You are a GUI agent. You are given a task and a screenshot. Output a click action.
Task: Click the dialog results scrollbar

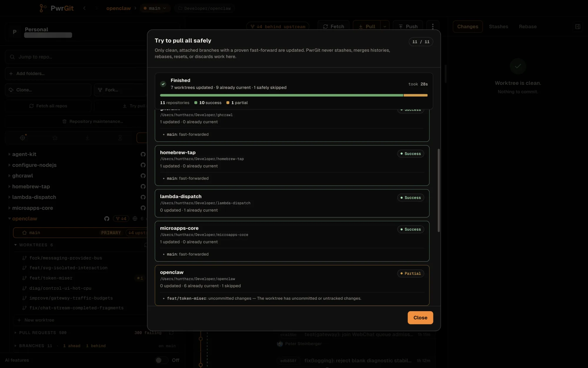tap(439, 190)
